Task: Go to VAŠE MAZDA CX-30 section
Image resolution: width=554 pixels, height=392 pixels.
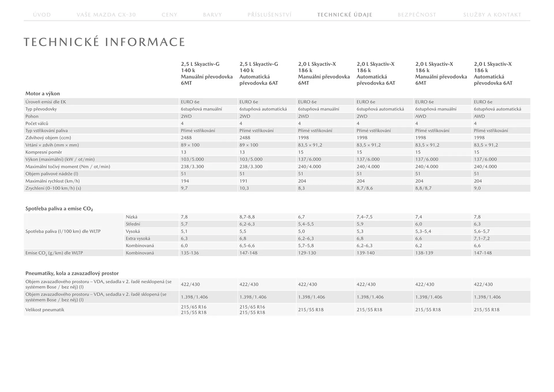Action: point(106,15)
